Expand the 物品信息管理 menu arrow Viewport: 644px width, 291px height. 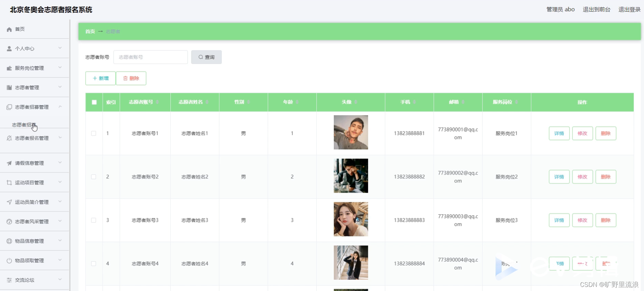tap(60, 241)
